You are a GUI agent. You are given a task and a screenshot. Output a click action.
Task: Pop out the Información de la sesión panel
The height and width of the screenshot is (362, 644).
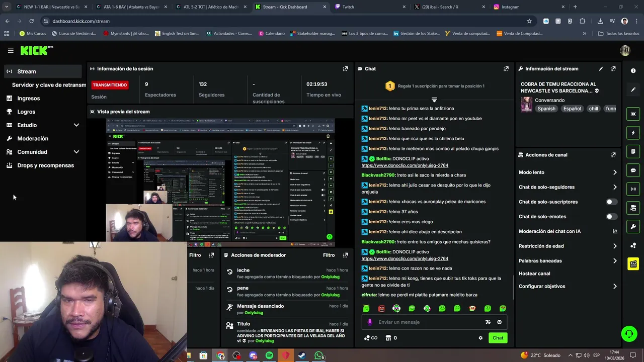tap(345, 69)
